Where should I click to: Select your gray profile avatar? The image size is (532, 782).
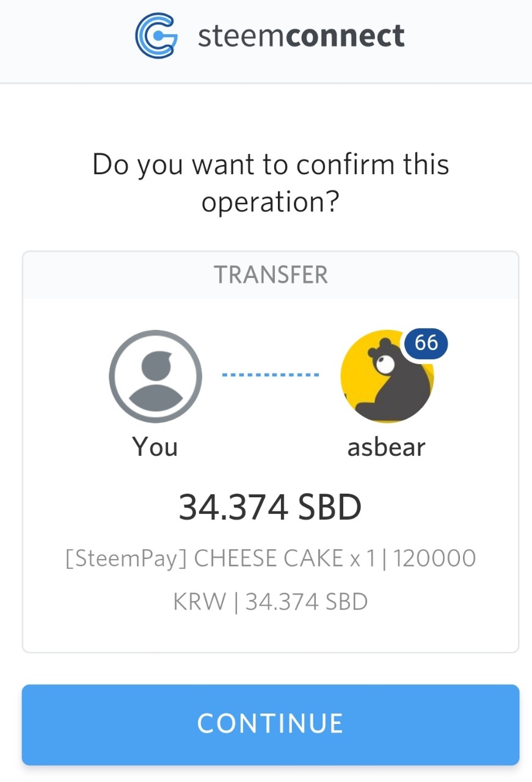click(155, 376)
